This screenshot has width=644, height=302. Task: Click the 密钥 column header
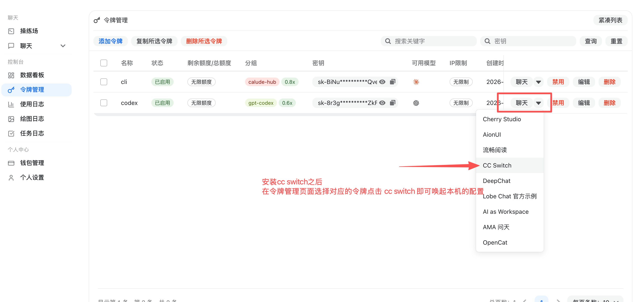(x=318, y=63)
